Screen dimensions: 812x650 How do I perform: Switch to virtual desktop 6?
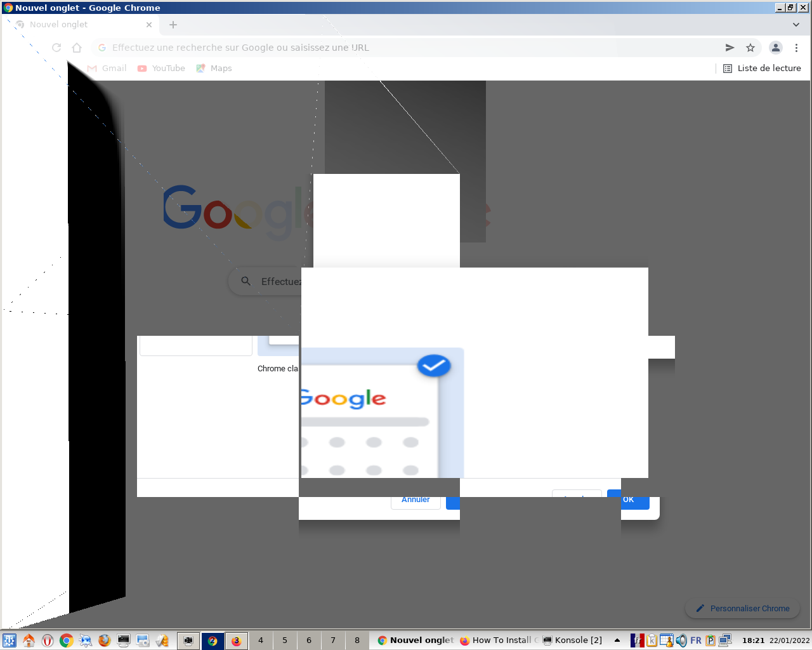point(309,640)
